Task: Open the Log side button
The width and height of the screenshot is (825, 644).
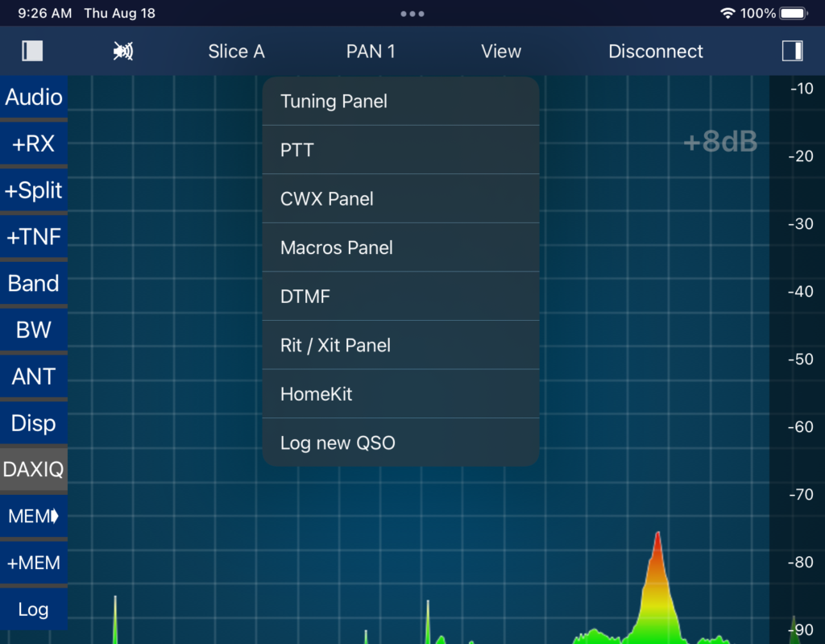Action: coord(34,609)
